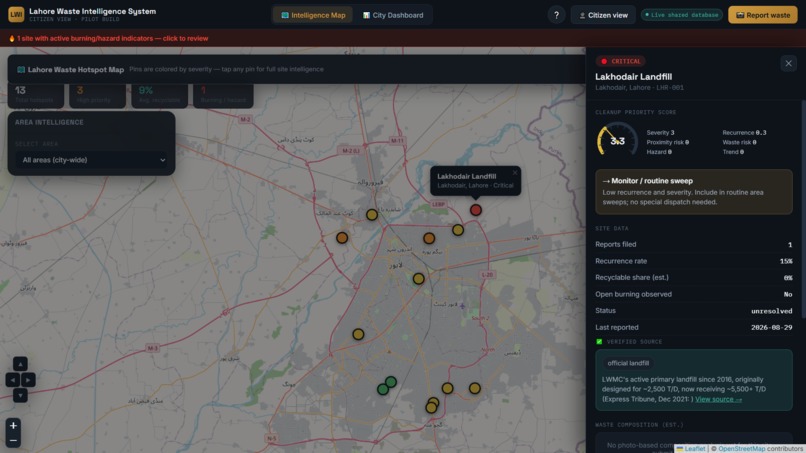This screenshot has height=453, width=806.
Task: Pan the map right with arrow button
Action: tap(28, 379)
